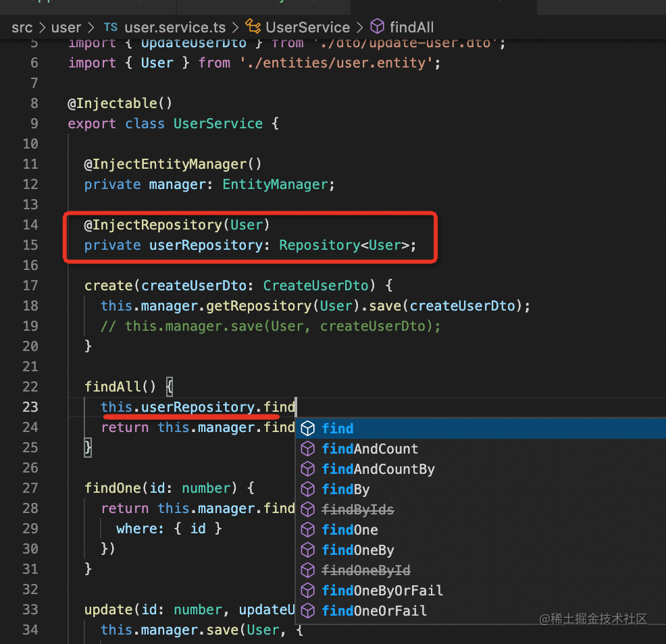
Task: Click the UserService class icon in breadcrumb
Action: click(253, 28)
